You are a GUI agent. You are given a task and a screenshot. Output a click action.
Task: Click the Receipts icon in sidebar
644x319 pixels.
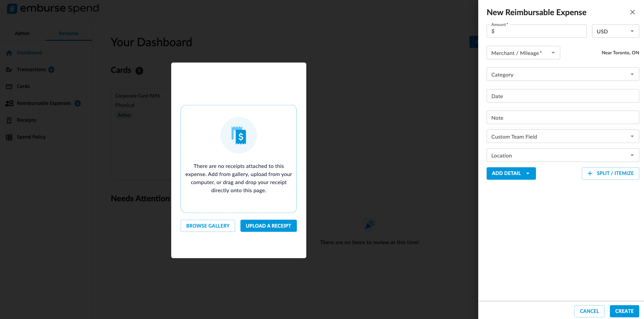tap(9, 120)
